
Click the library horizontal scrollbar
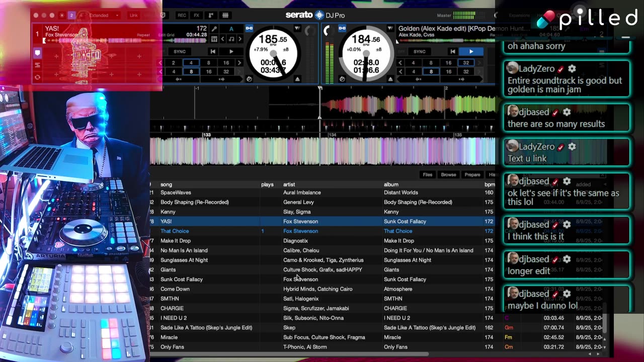click(x=289, y=354)
